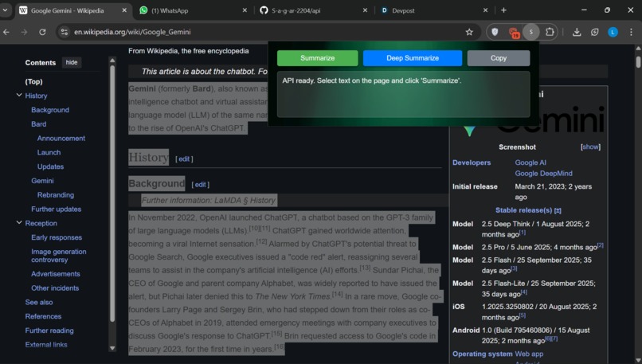Close the S-a-g-ar-2204/api GitHub tab
Viewport: 642px width, 364px height.
click(x=365, y=10)
